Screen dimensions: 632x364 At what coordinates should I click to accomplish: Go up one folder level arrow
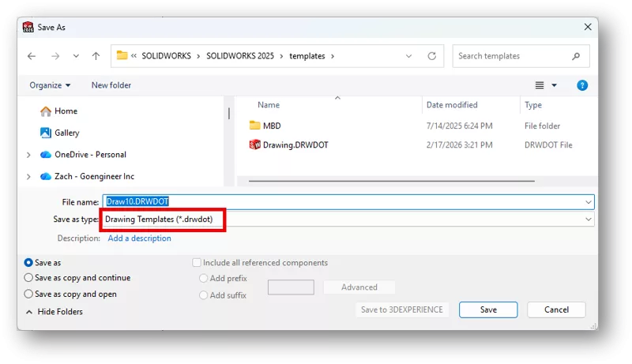[96, 56]
